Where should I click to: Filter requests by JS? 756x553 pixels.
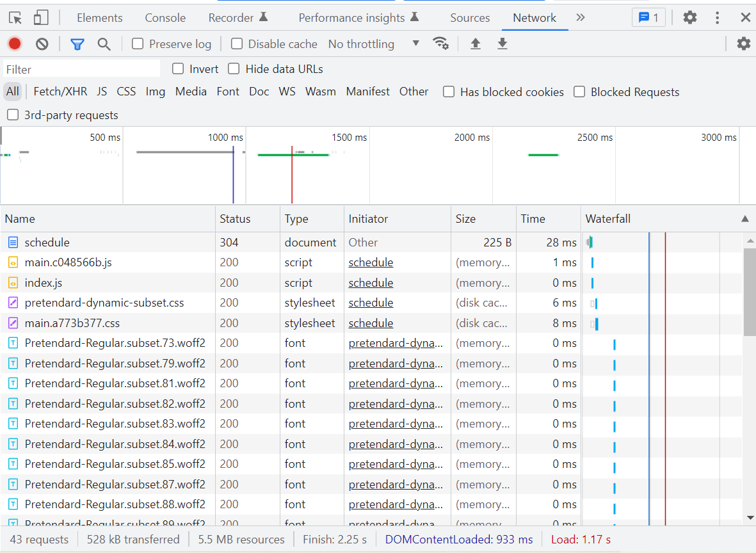(102, 92)
